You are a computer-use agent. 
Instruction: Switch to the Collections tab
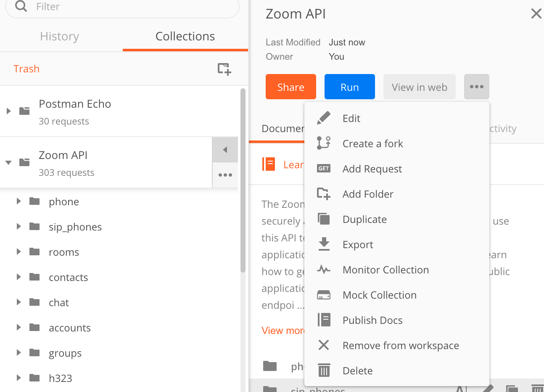(185, 37)
